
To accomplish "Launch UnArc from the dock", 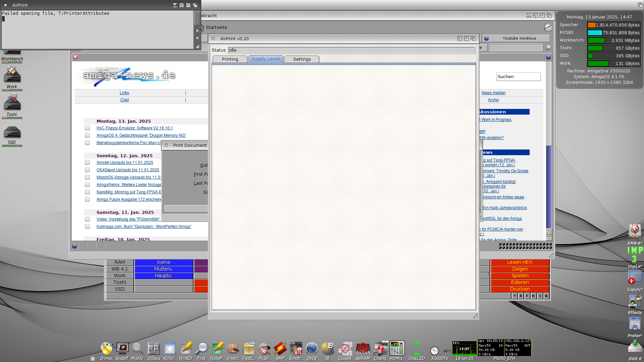I will coord(233,349).
